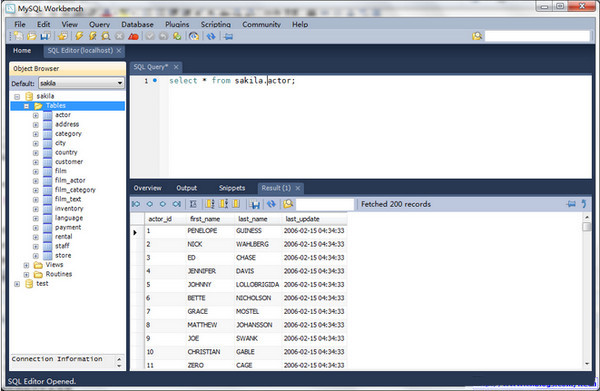Click the result grid vertical scrollbar down arrow
The width and height of the screenshot is (600, 391).
click(x=587, y=364)
